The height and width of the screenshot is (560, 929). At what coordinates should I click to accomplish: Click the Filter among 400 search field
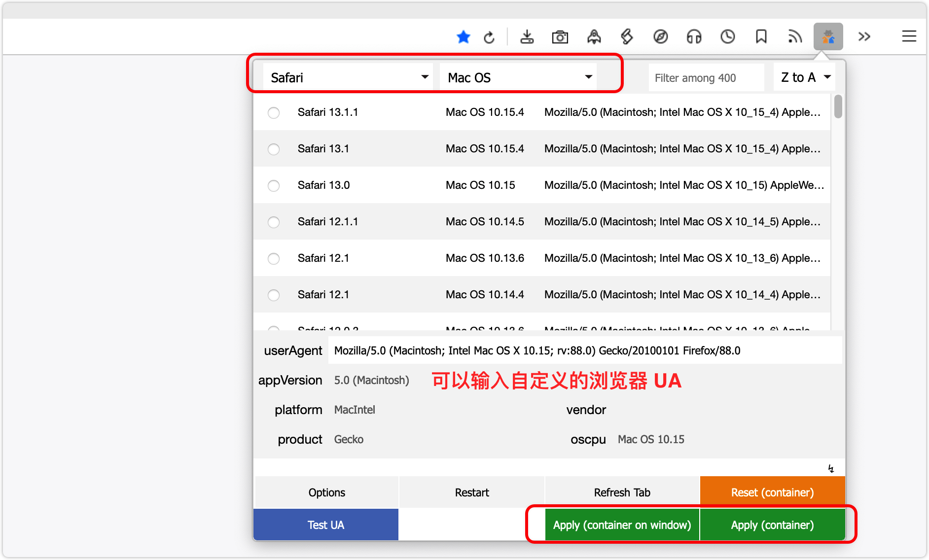pos(706,77)
